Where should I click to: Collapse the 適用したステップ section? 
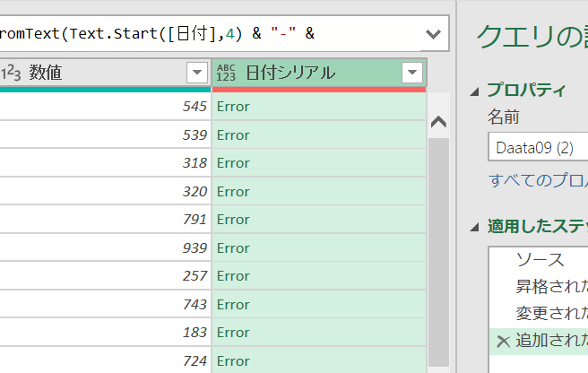click(x=474, y=226)
